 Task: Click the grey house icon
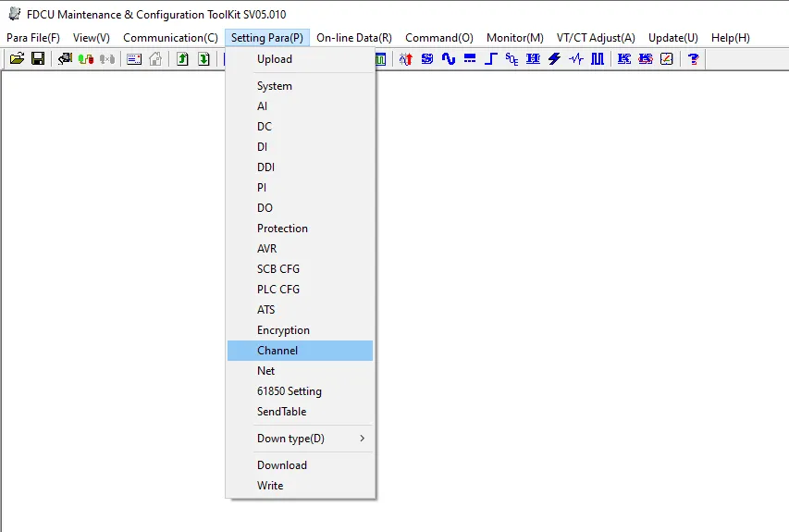click(155, 59)
